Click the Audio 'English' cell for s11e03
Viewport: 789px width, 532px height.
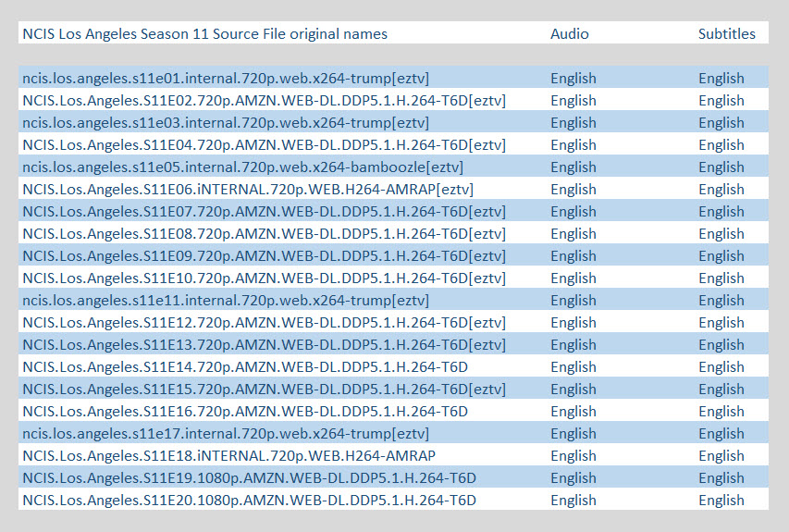pos(573,123)
